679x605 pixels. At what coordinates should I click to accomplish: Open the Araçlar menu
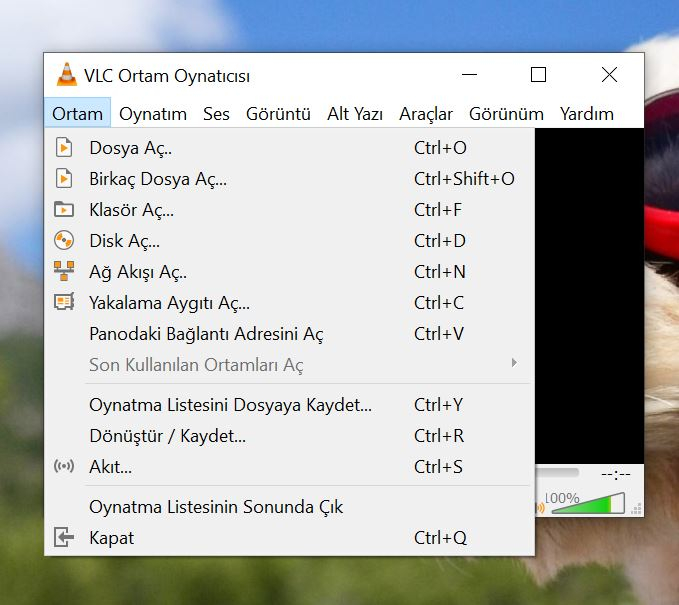pyautogui.click(x=426, y=114)
